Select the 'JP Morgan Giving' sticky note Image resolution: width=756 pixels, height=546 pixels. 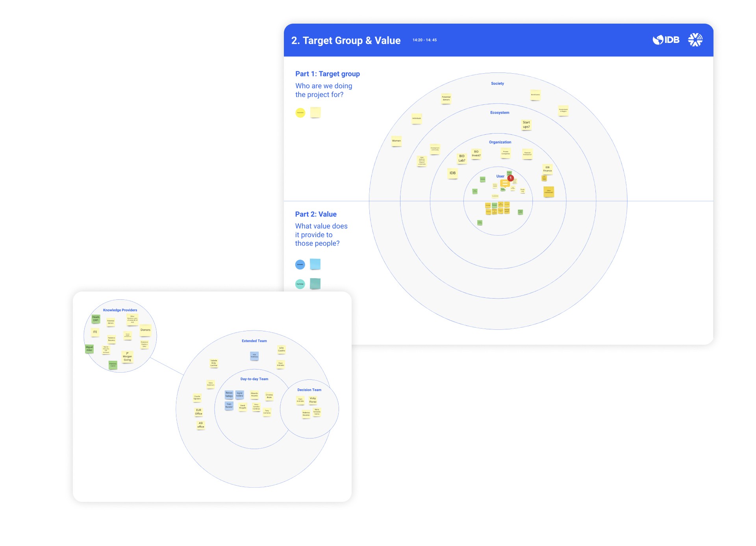point(127,357)
